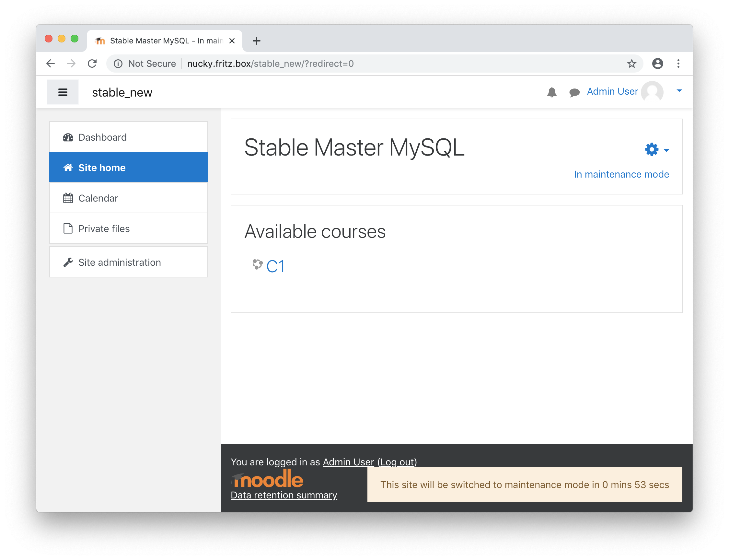Click the Admin User avatar picture
The image size is (729, 560).
tap(652, 91)
